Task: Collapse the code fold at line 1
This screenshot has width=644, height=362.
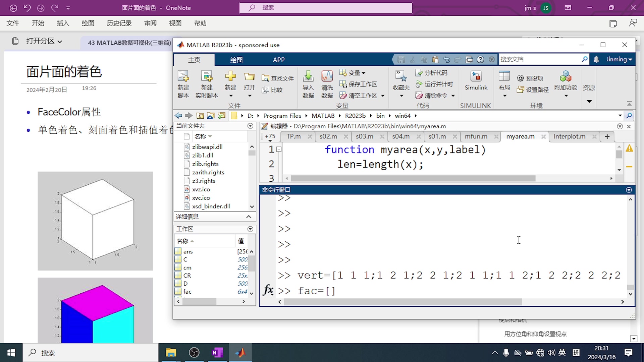Action: pos(279,149)
